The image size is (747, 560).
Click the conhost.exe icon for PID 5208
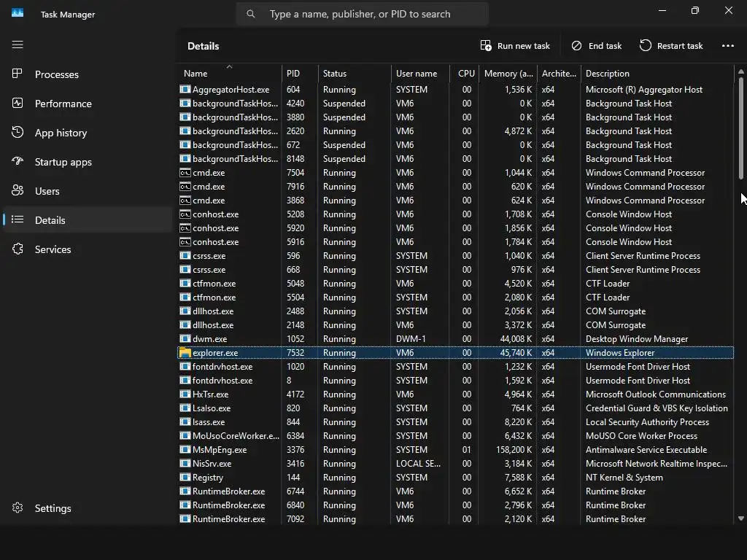185,214
